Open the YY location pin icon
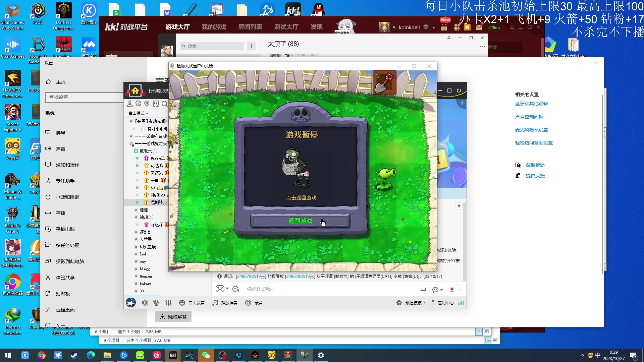 click(147, 104)
